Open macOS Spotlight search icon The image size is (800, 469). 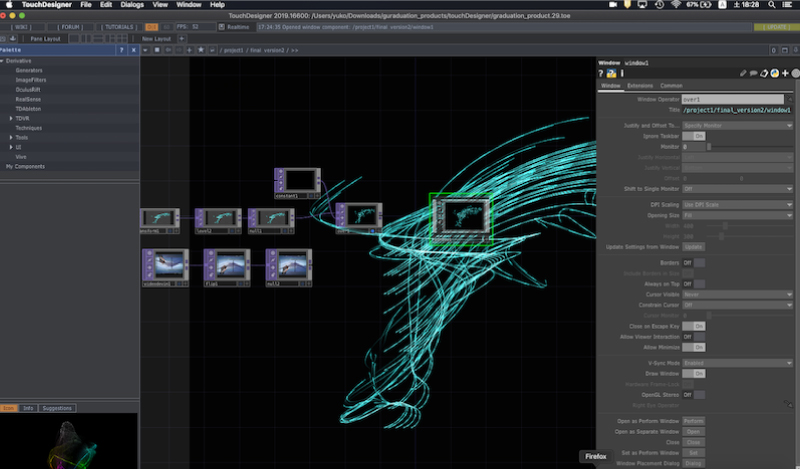772,5
